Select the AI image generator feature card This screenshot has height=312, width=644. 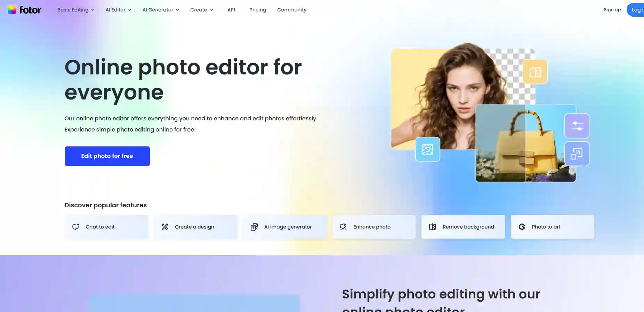coord(285,227)
